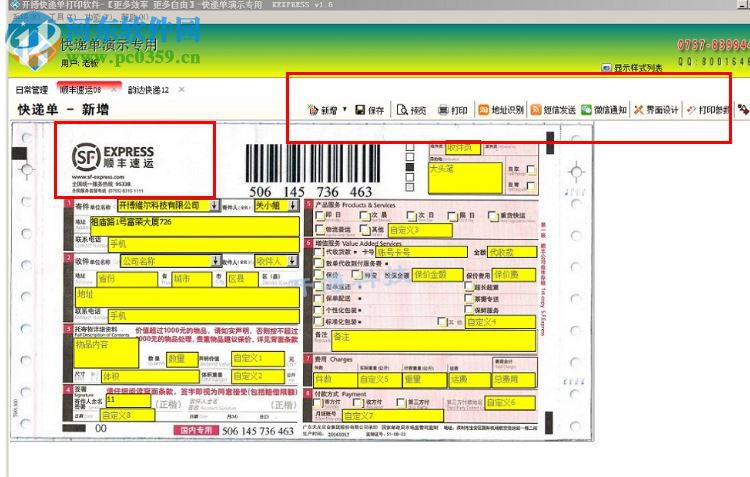Click the 保存 (Save) floppy icon
750x477 pixels.
point(360,110)
